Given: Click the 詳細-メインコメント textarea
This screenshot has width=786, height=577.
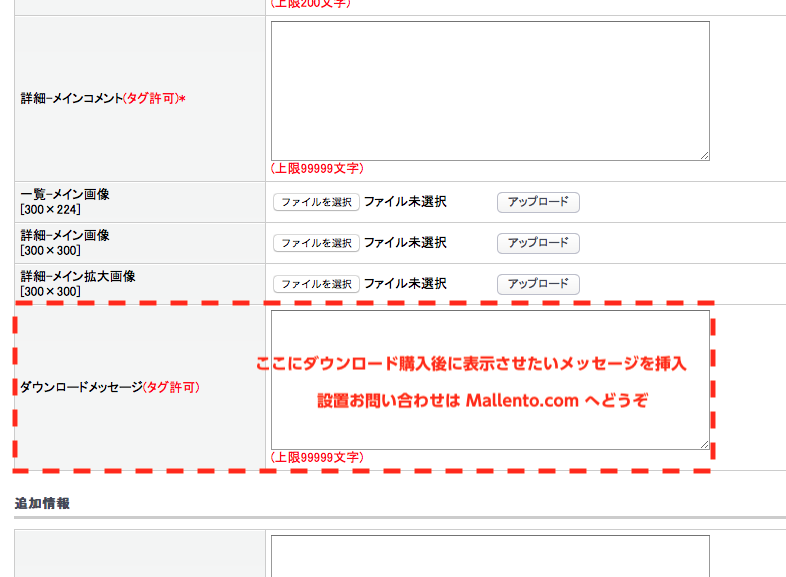Looking at the screenshot, I should click(x=490, y=91).
